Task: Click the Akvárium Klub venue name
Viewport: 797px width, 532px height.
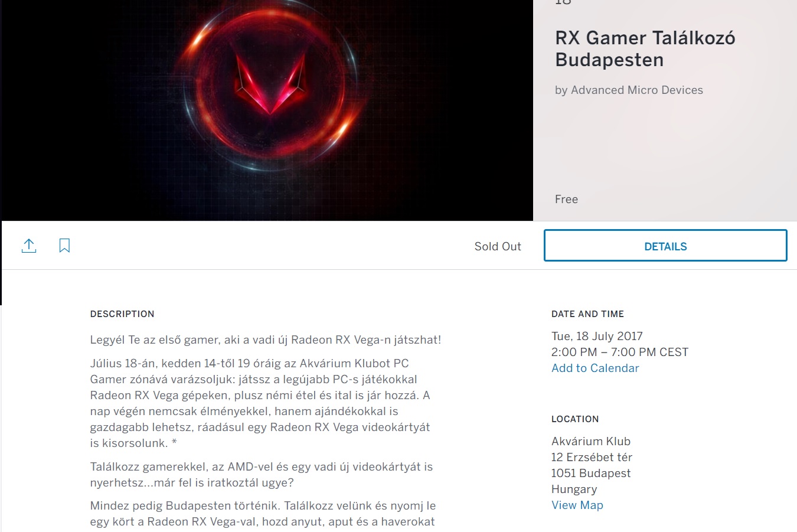Action: pos(591,441)
